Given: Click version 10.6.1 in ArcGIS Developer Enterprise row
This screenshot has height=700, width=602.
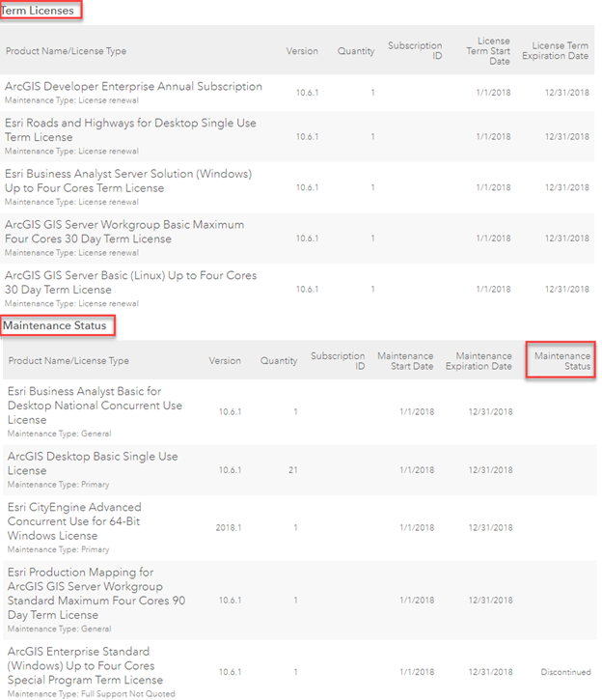Looking at the screenshot, I should tap(307, 93).
